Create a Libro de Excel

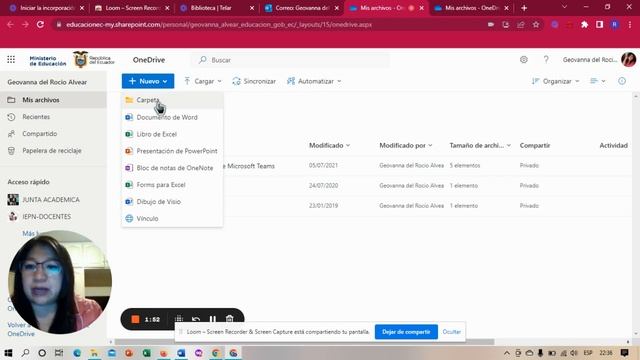tap(172, 134)
